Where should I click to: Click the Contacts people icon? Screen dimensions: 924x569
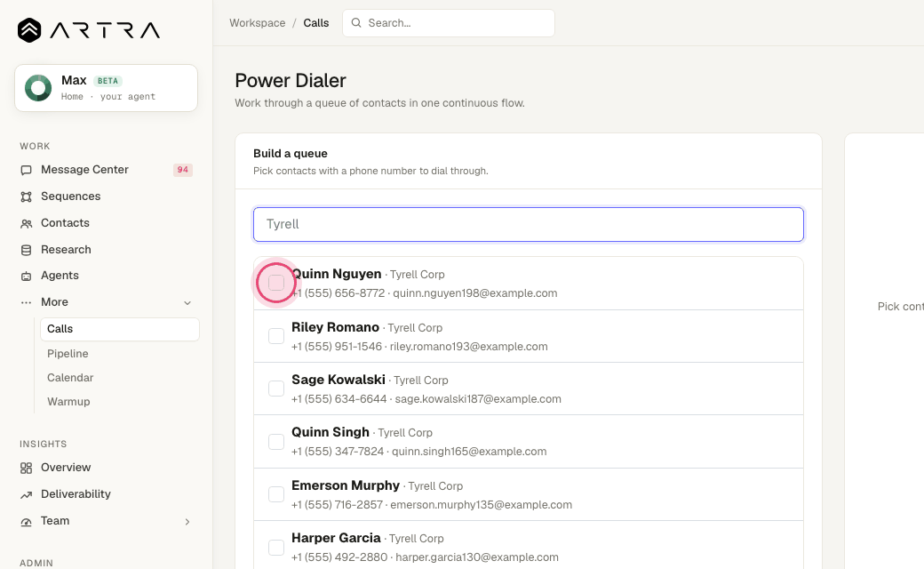(x=26, y=223)
